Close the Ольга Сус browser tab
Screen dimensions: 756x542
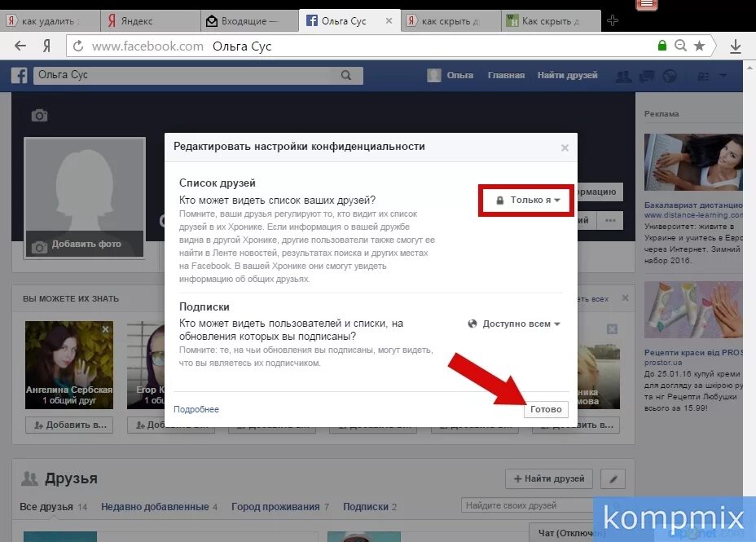389,20
